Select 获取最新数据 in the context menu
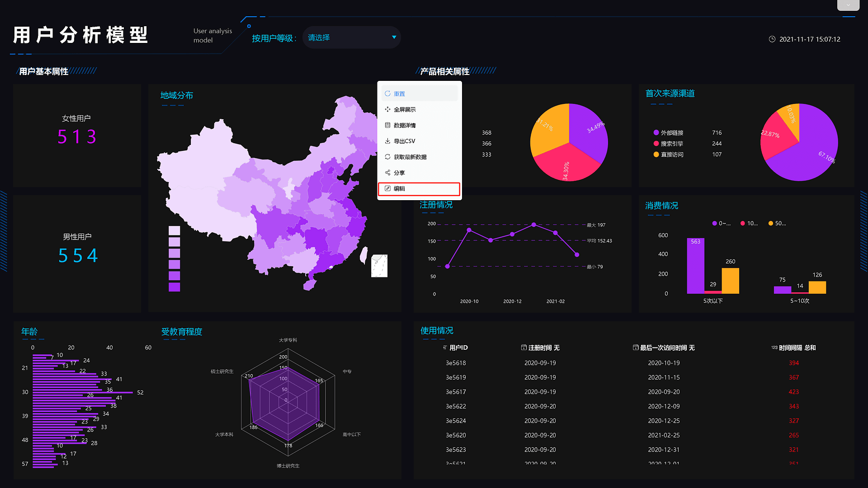868x488 pixels. (419, 157)
